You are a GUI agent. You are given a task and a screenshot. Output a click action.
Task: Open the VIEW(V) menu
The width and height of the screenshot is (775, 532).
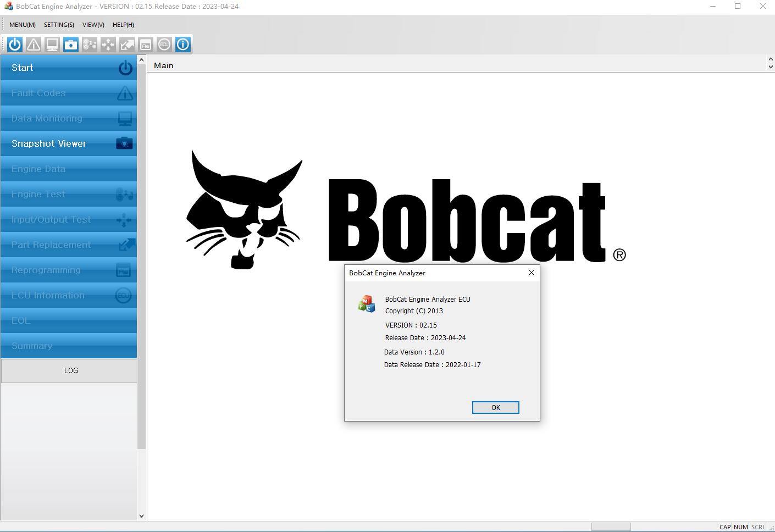(x=93, y=25)
